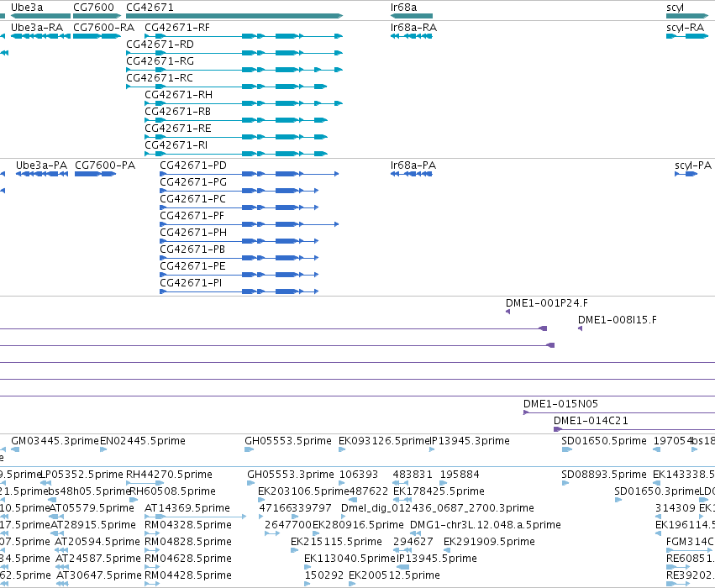This screenshot has width=715, height=588.
Task: Click the CG42671 gene name
Action: click(150, 8)
